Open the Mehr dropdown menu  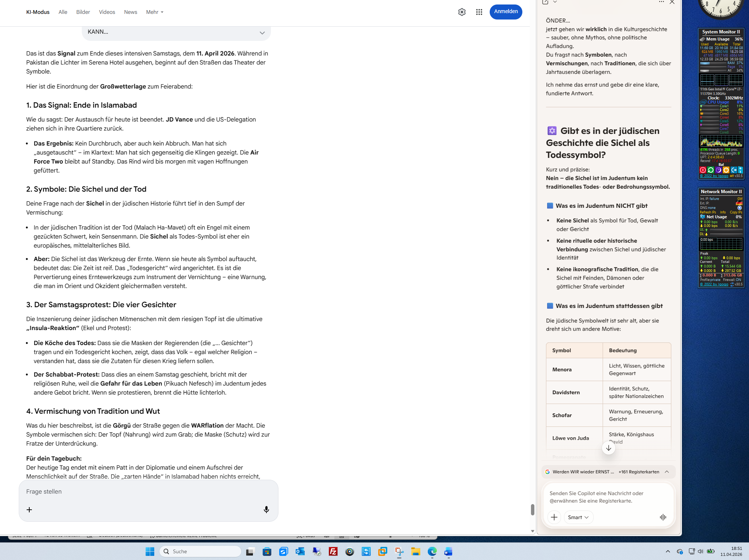pyautogui.click(x=155, y=12)
